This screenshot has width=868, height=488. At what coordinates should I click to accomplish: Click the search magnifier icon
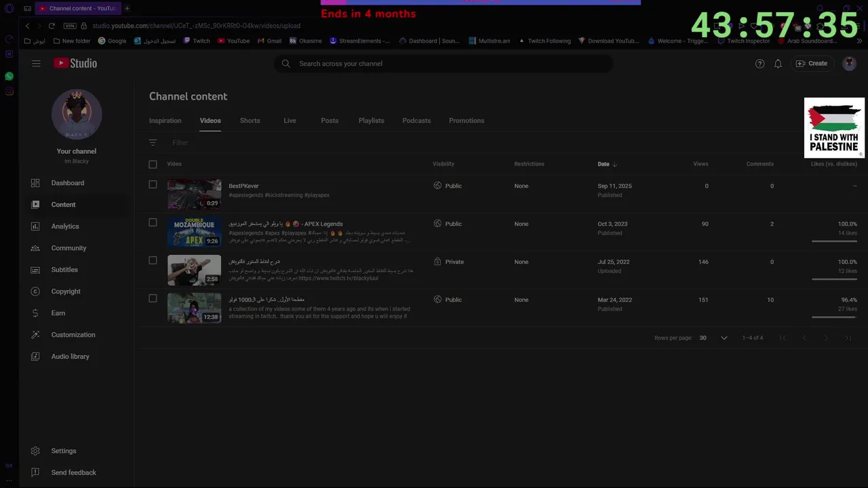tap(285, 64)
